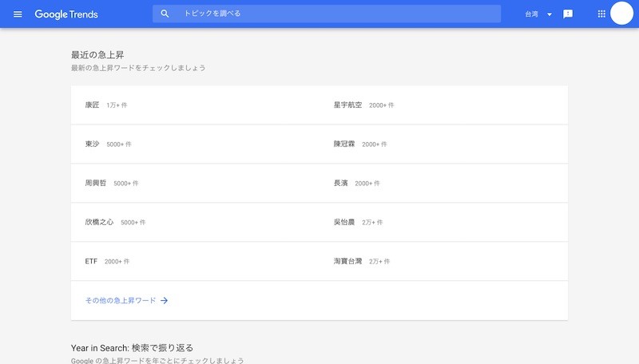This screenshot has height=364, width=639.
Task: Open the trending term 陳冠霖
Action: (344, 144)
